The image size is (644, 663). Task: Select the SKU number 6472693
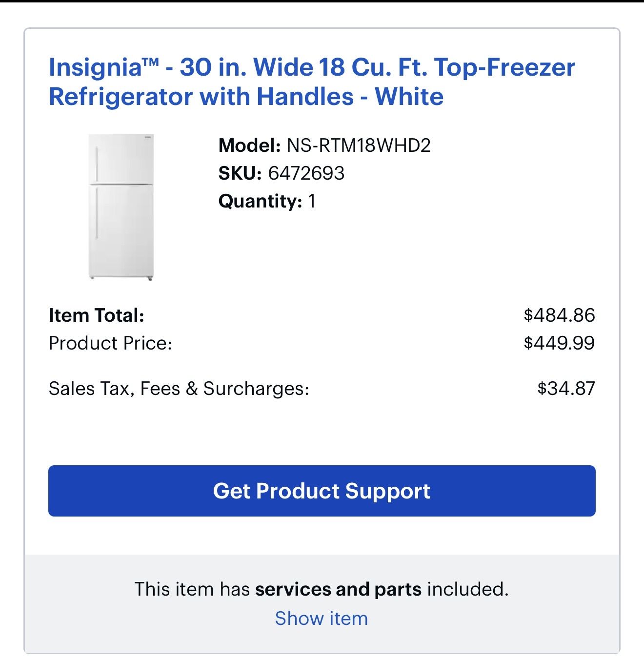tap(306, 173)
